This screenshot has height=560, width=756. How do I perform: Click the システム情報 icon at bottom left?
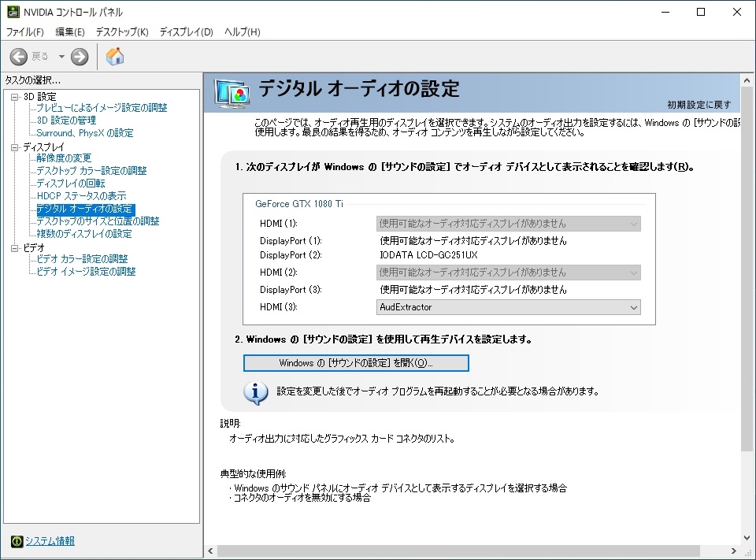[x=17, y=541]
